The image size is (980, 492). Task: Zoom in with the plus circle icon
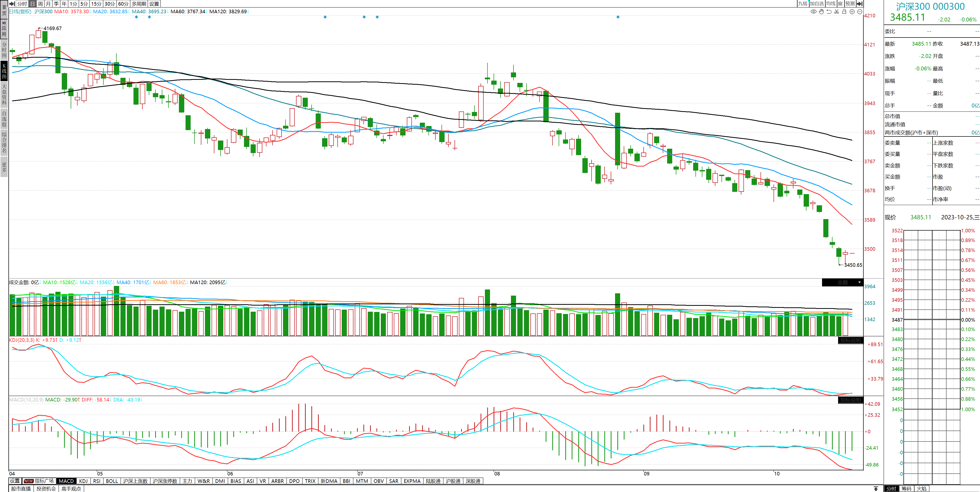pos(852,12)
